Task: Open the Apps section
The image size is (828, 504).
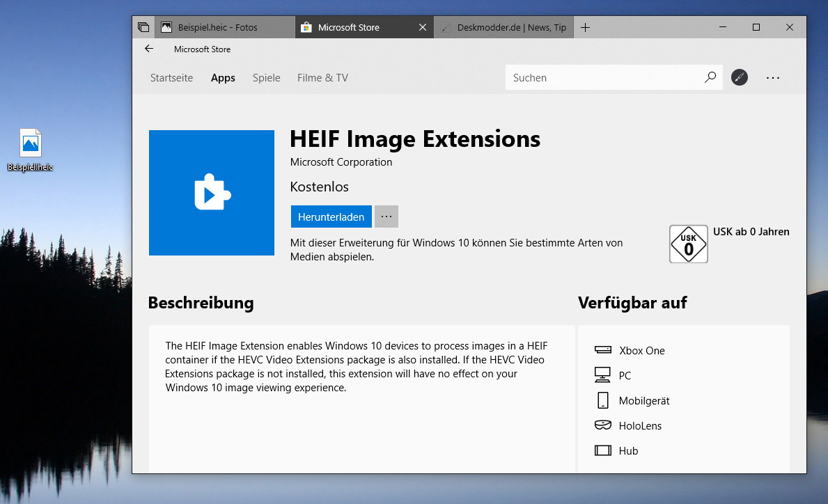Action: pos(223,78)
